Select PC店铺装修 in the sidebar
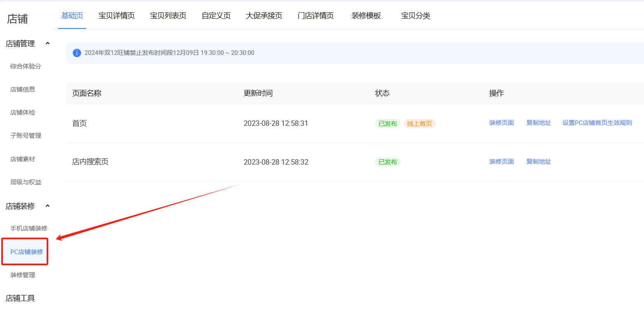The height and width of the screenshot is (316, 644). coord(26,252)
